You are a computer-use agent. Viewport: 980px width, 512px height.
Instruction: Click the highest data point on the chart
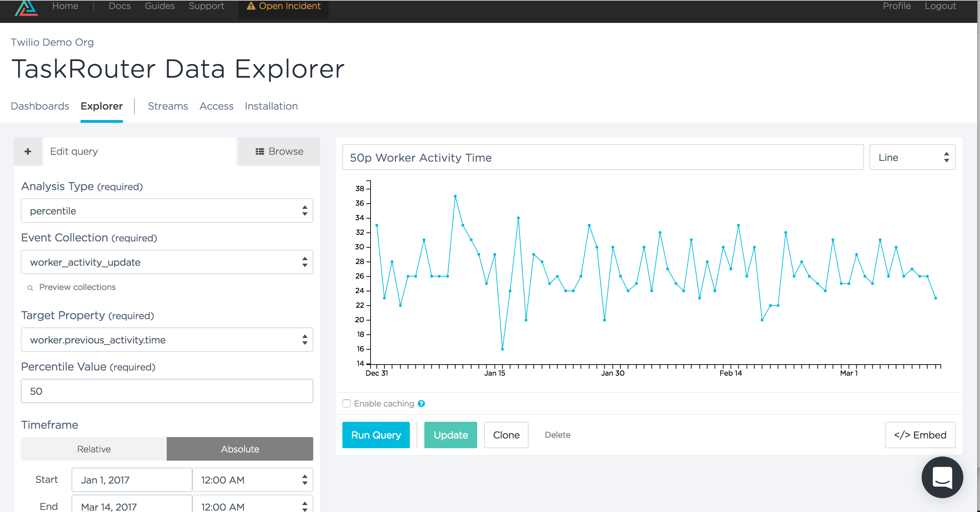(x=455, y=196)
